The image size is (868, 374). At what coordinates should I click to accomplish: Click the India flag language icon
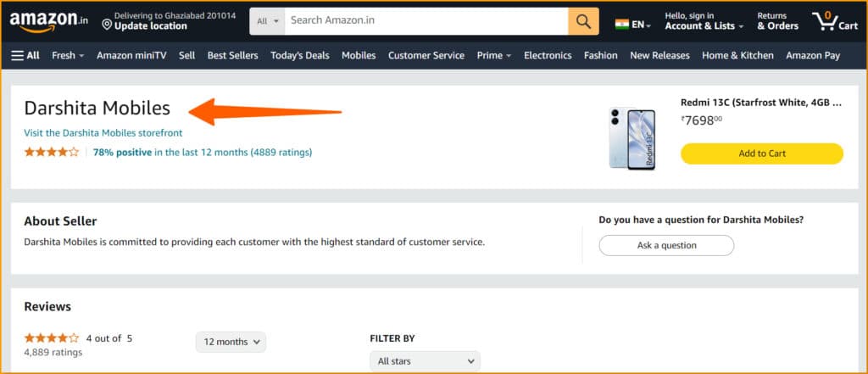(x=621, y=25)
